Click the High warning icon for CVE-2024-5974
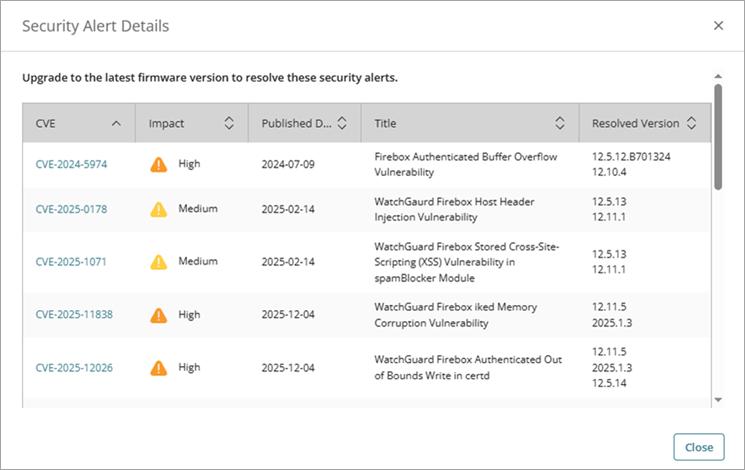Viewport: 745px width, 470px height. (x=159, y=164)
